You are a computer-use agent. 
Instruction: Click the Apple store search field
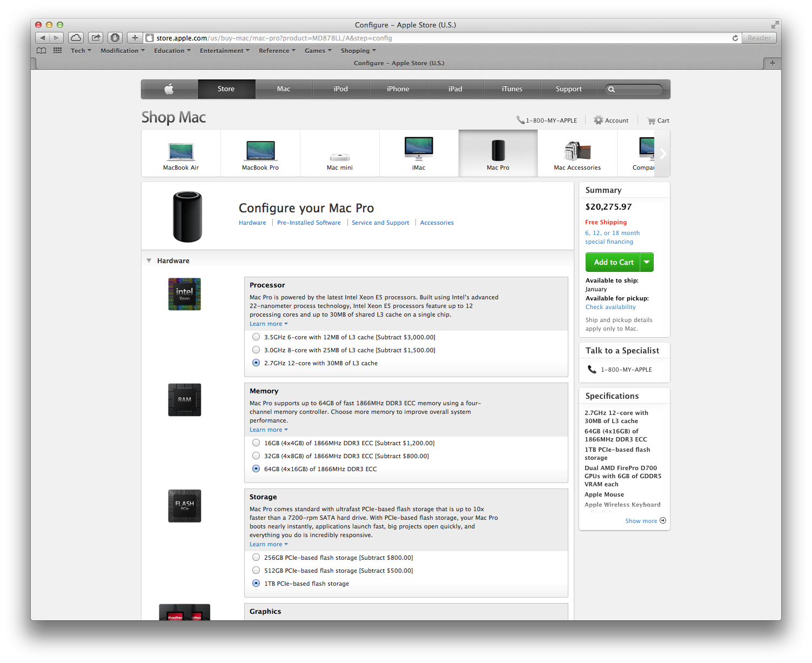click(634, 89)
